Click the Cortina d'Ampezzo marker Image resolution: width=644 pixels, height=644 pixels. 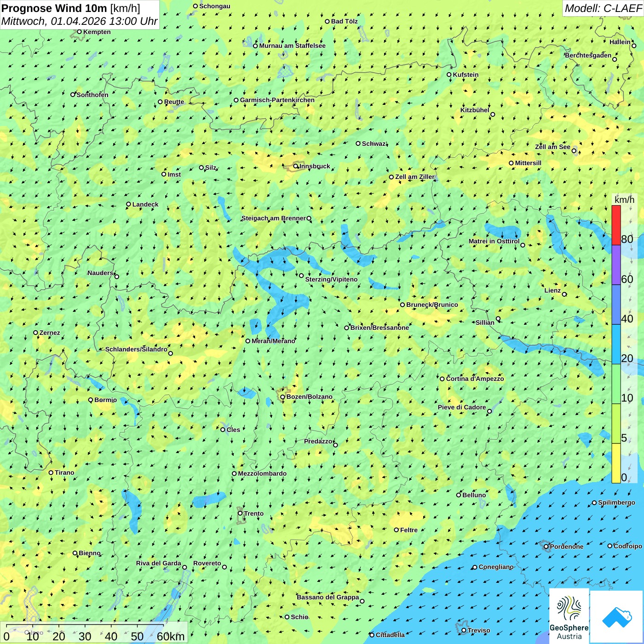point(442,379)
